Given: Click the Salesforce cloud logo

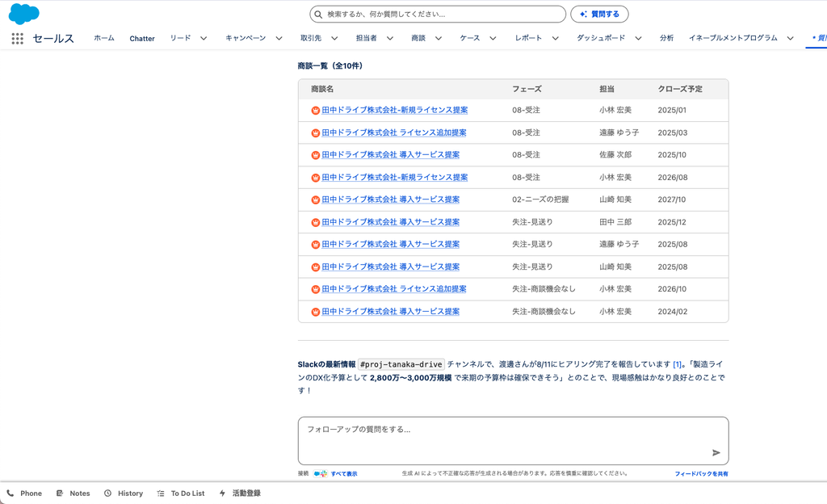Looking at the screenshot, I should 23,14.
